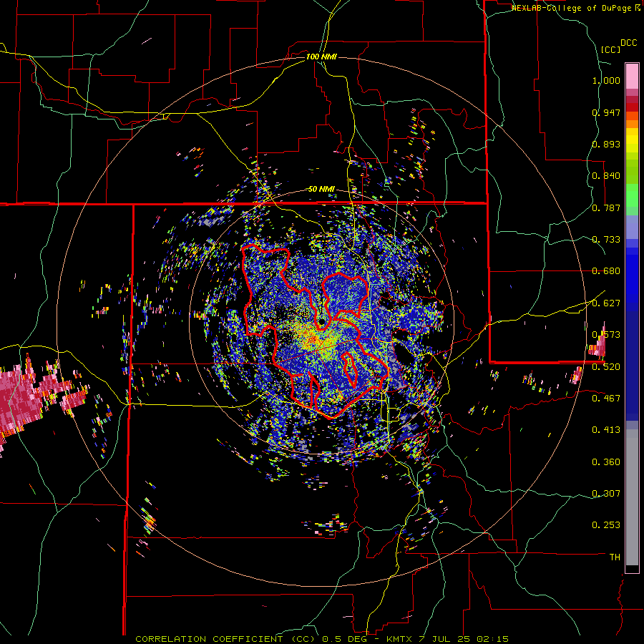Click the 0.627 legend value
The height and width of the screenshot is (644, 644).
click(606, 303)
